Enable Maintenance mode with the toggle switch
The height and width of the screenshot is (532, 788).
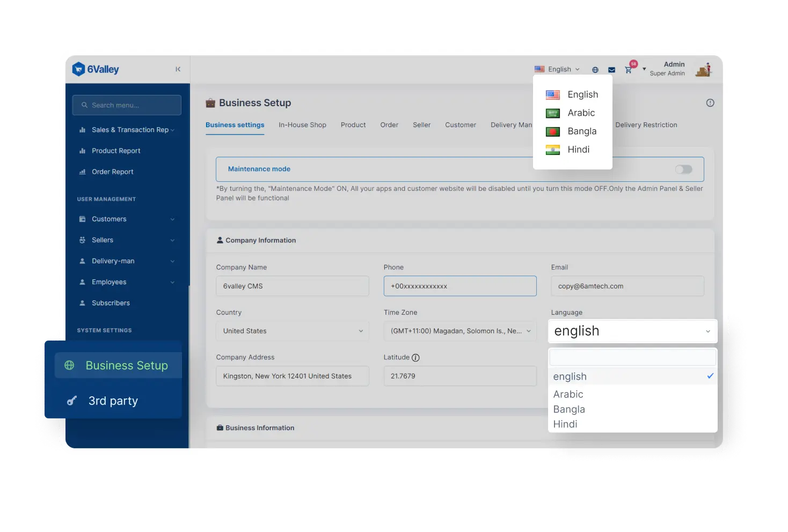[x=684, y=169]
